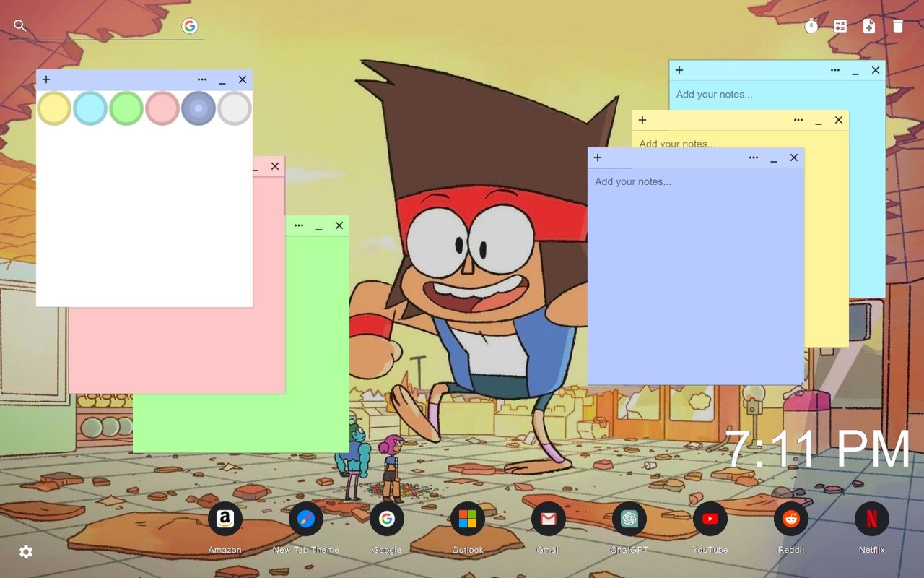Screen dimensions: 924x578
Task: Close the pink sticky note
Action: click(275, 166)
